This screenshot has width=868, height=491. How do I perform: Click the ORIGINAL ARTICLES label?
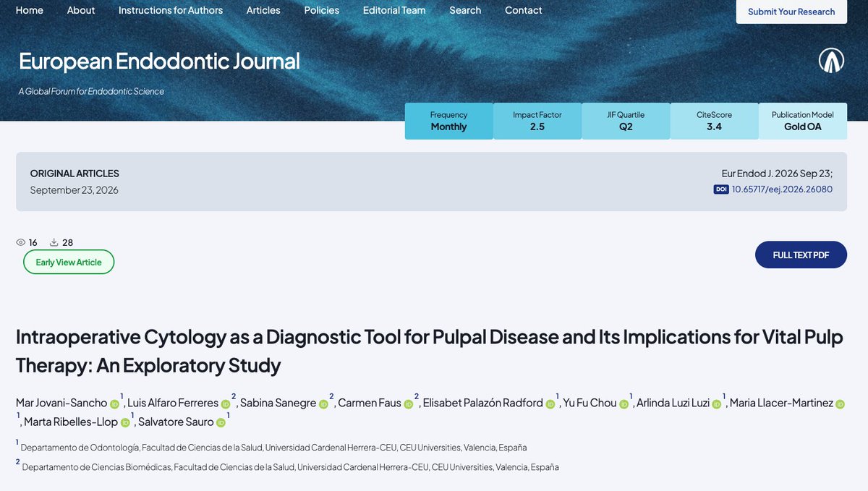pyautogui.click(x=75, y=174)
